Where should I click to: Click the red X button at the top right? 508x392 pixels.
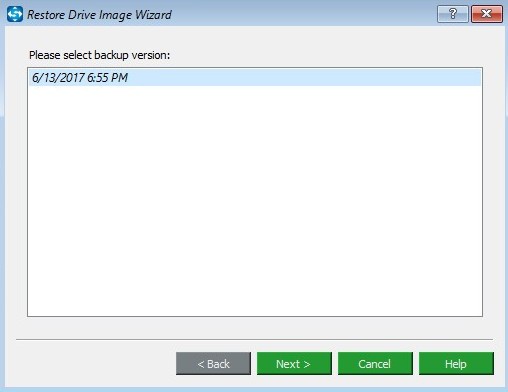(487, 14)
